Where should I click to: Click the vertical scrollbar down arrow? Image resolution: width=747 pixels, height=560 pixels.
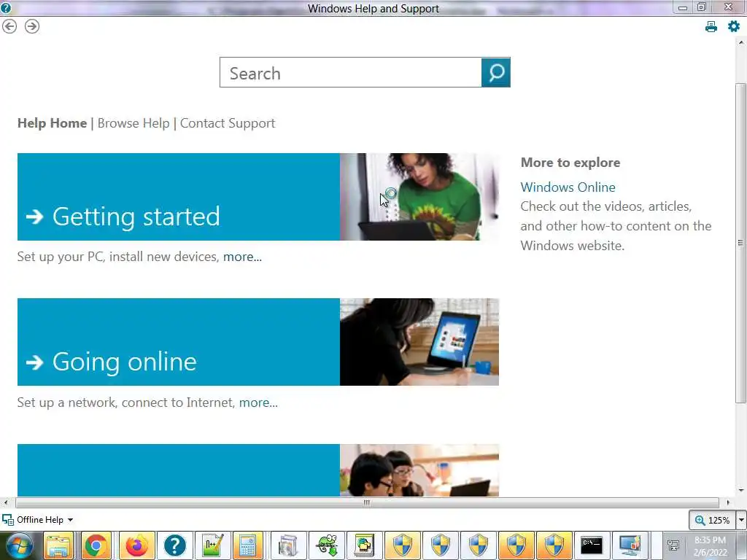point(741,491)
